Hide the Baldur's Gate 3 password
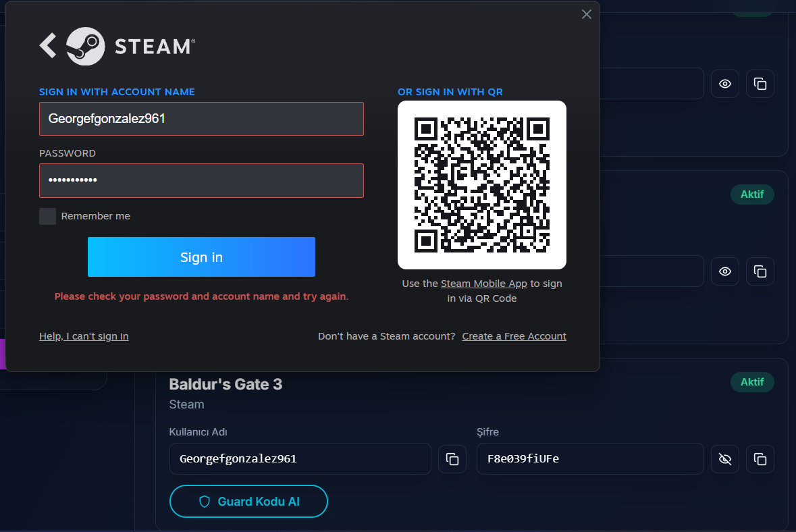Image resolution: width=796 pixels, height=532 pixels. (x=725, y=459)
